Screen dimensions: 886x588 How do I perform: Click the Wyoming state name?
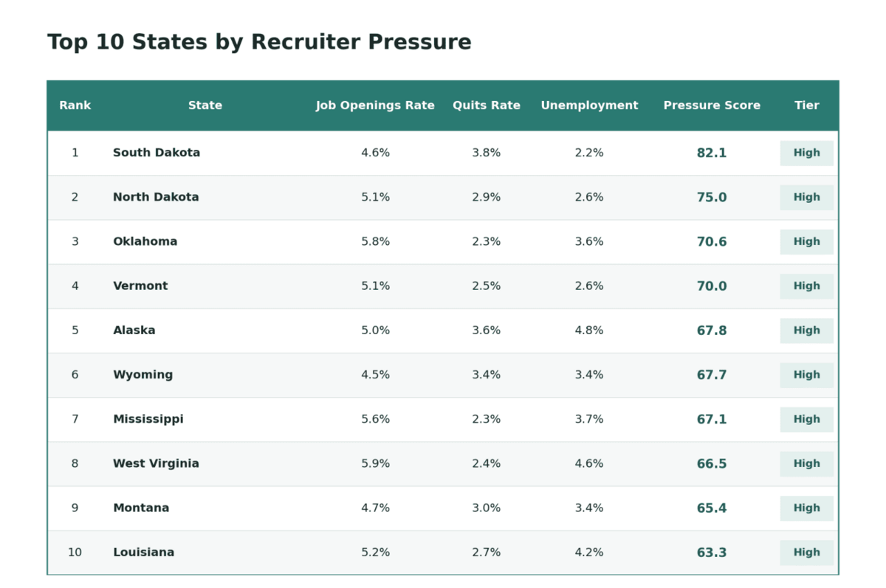142,375
